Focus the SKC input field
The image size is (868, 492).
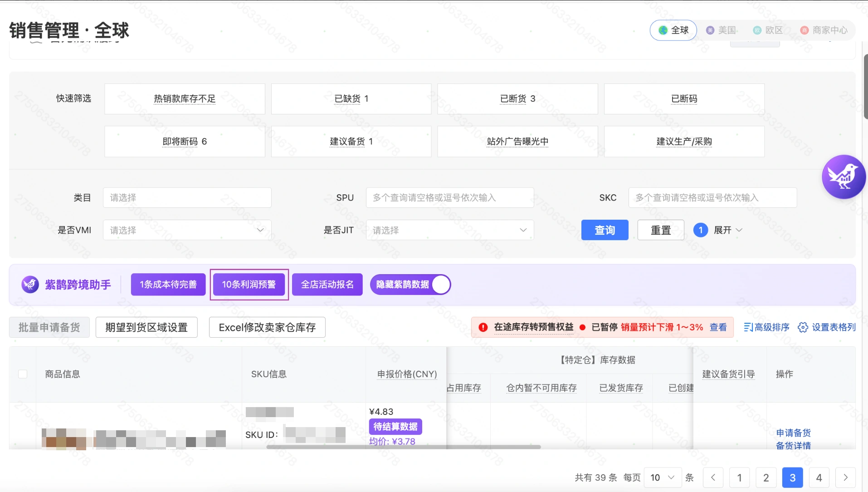(x=712, y=197)
